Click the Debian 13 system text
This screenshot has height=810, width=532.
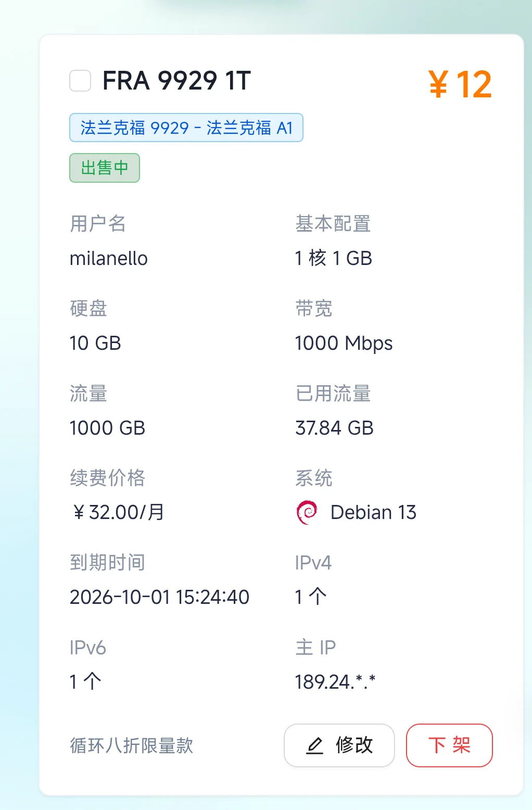[x=373, y=512]
